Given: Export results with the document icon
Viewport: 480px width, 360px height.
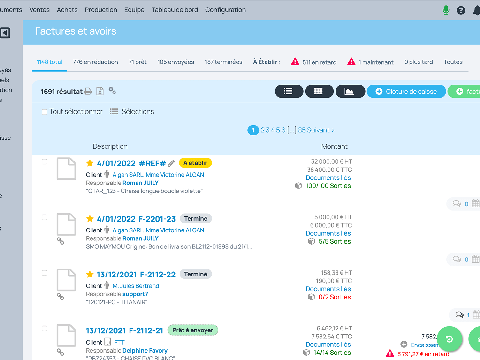Looking at the screenshot, I should [100, 91].
